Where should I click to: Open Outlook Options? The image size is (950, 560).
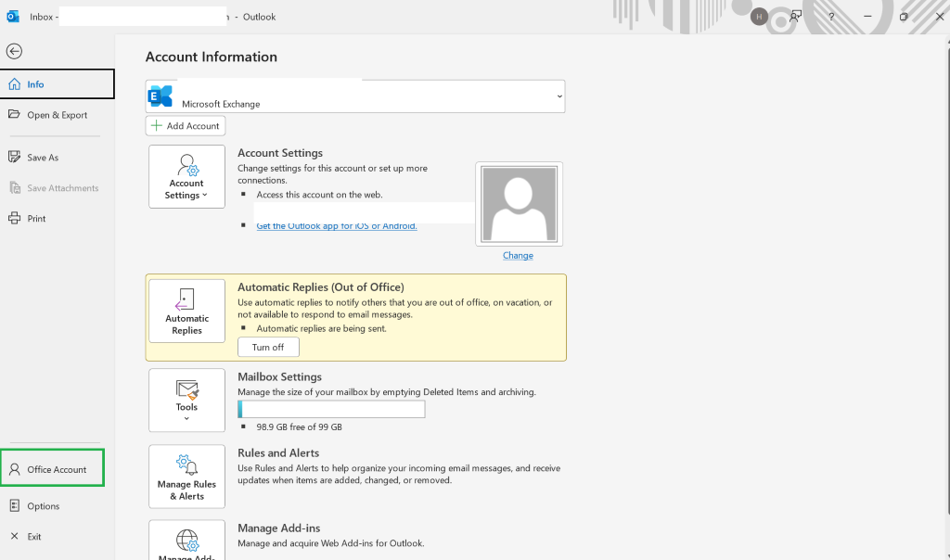click(x=57, y=506)
